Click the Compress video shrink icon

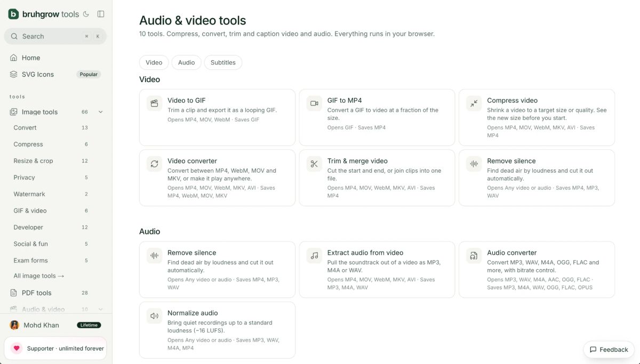click(x=474, y=103)
